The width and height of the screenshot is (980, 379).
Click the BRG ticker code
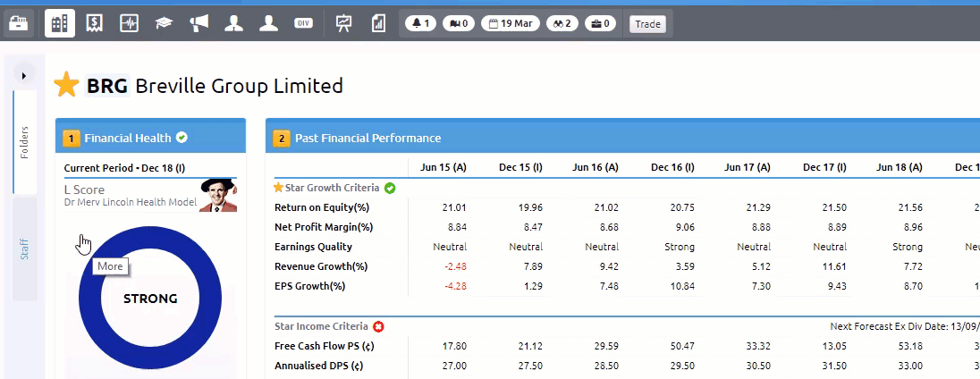[x=107, y=86]
